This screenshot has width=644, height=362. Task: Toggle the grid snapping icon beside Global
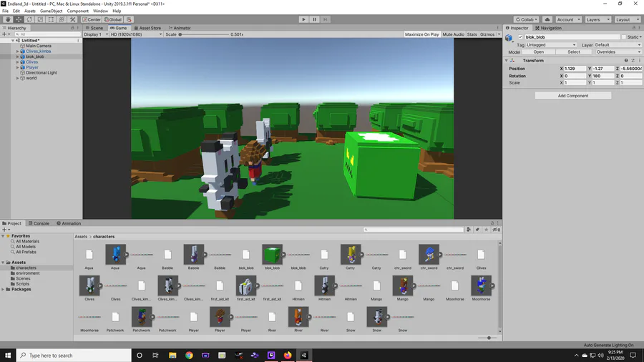[129, 19]
